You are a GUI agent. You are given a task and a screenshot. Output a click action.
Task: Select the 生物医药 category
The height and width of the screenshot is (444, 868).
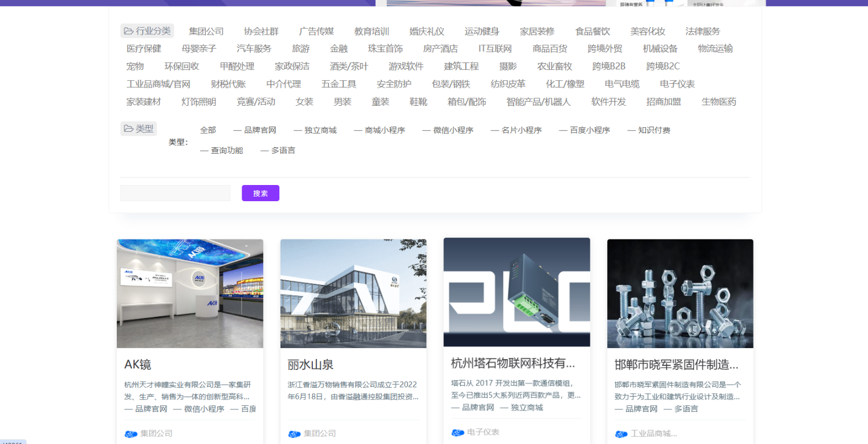pyautogui.click(x=719, y=102)
